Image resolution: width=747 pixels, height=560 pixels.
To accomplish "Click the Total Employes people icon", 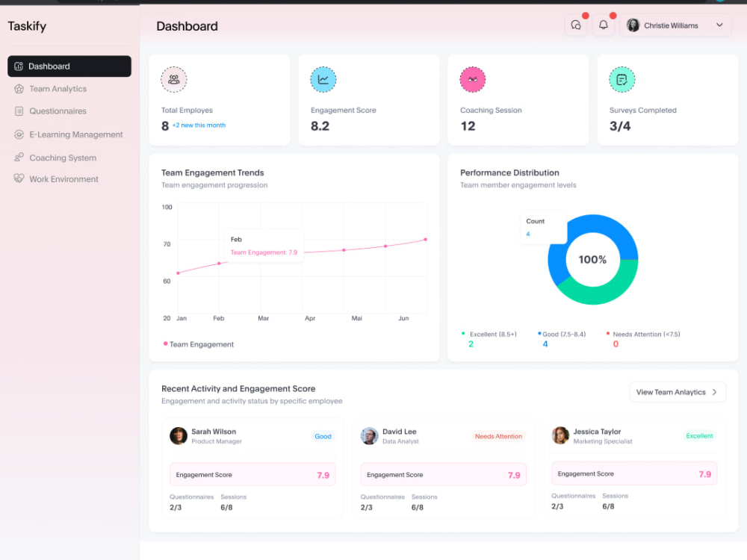I will pos(174,80).
